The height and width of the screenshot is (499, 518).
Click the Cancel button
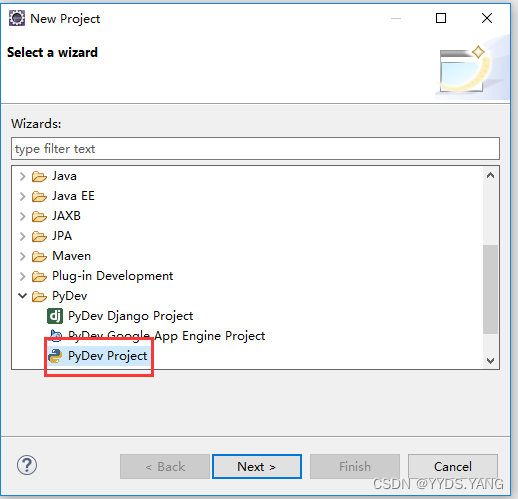[453, 467]
